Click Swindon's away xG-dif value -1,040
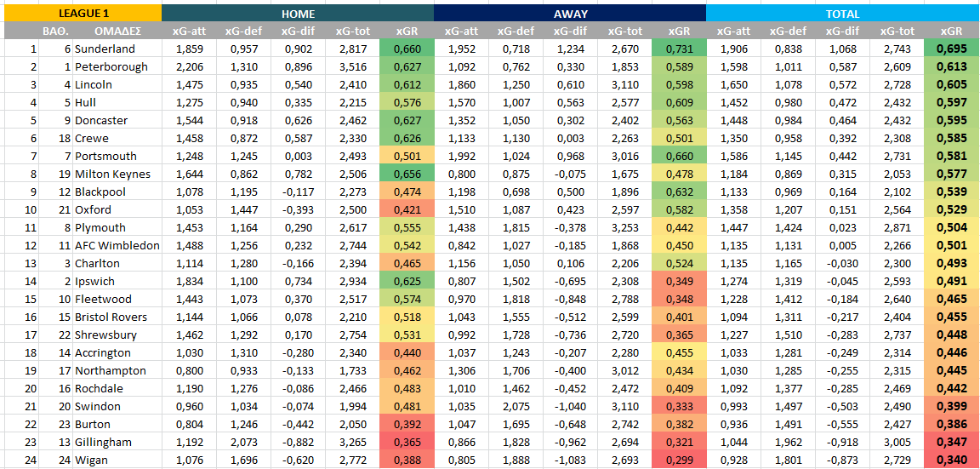The height and width of the screenshot is (469, 980). (x=570, y=407)
